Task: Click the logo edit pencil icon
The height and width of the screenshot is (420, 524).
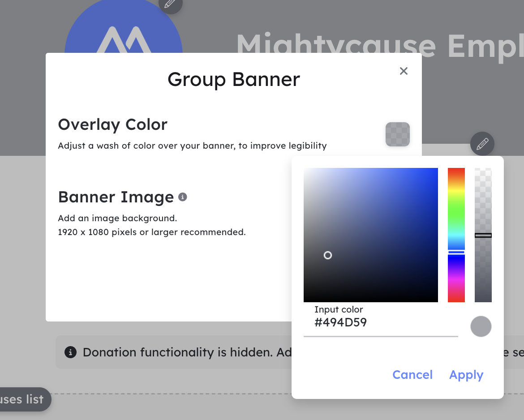Action: tap(171, 3)
